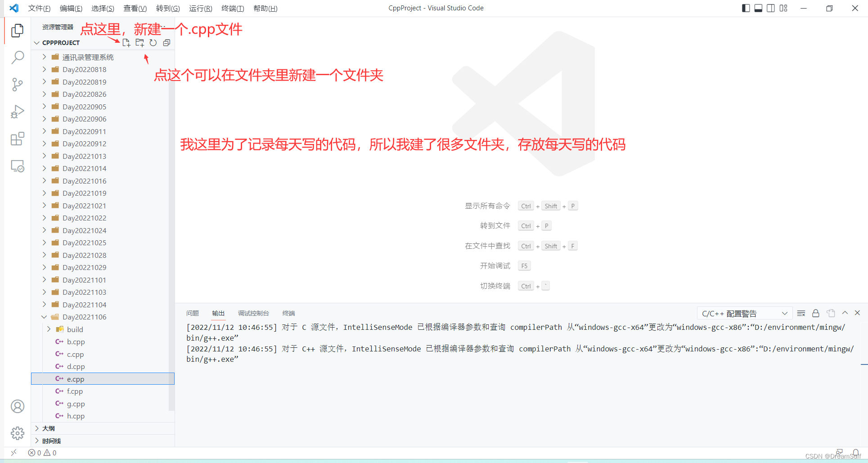
Task: Open customize layout icon
Action: click(x=783, y=8)
